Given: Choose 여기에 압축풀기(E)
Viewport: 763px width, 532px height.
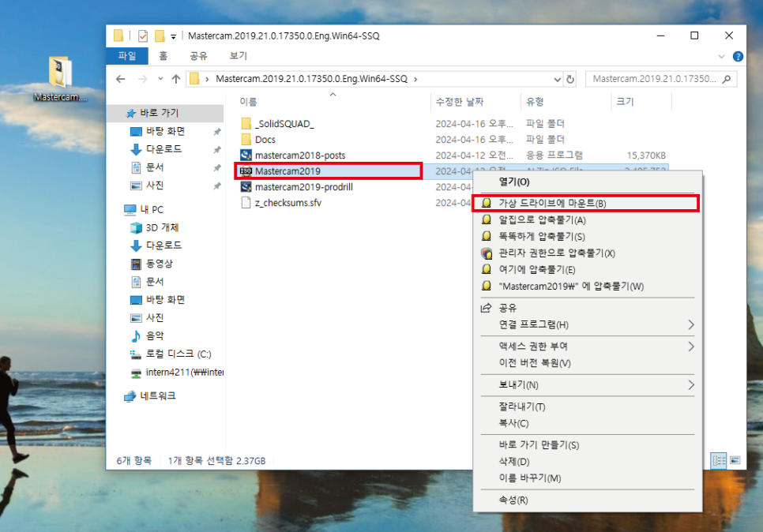Looking at the screenshot, I should click(x=588, y=269).
